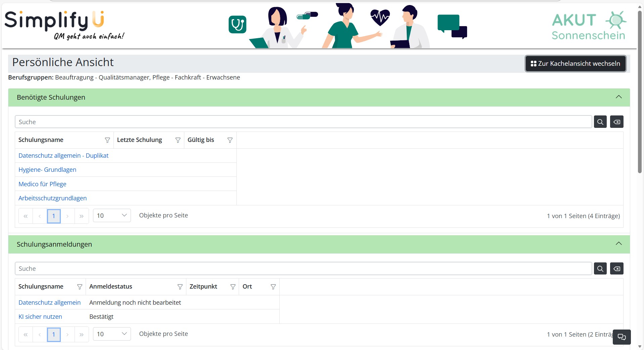Click the Suche field under Schulungsanmeldungen
Viewport: 644px width, 350px height.
coord(303,268)
